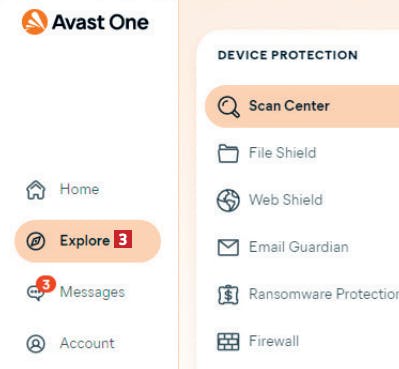Image resolution: width=399 pixels, height=369 pixels.
Task: Click the orange 3 badge on Messages
Action: point(46,285)
